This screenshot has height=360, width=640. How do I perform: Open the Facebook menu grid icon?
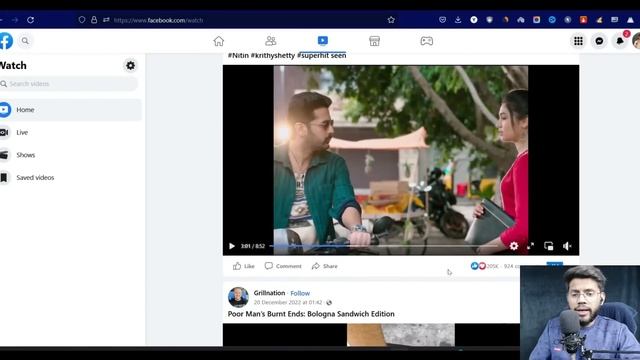click(x=578, y=41)
